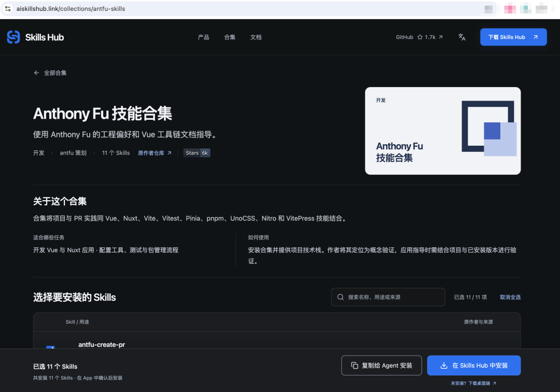Open the 文档 menu item
Image resolution: width=560 pixels, height=392 pixels.
(x=256, y=37)
